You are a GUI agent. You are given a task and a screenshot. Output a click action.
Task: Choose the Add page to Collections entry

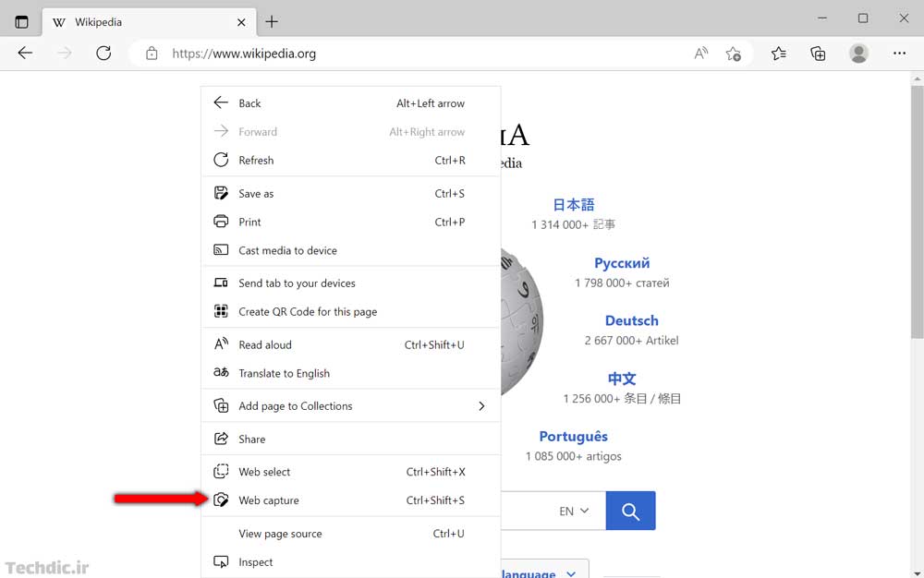pyautogui.click(x=350, y=406)
